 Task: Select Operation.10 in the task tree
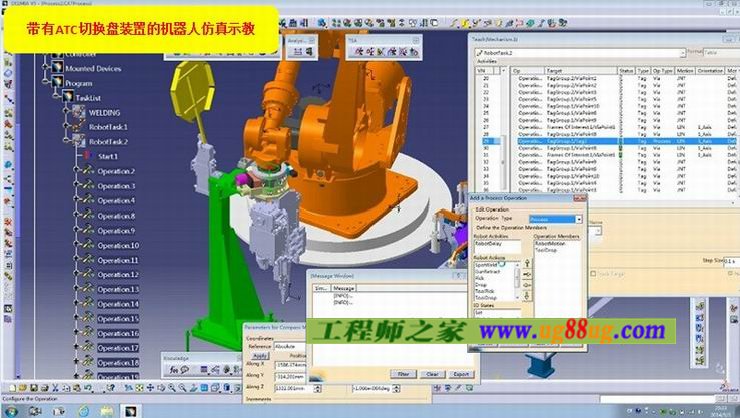pos(118,245)
